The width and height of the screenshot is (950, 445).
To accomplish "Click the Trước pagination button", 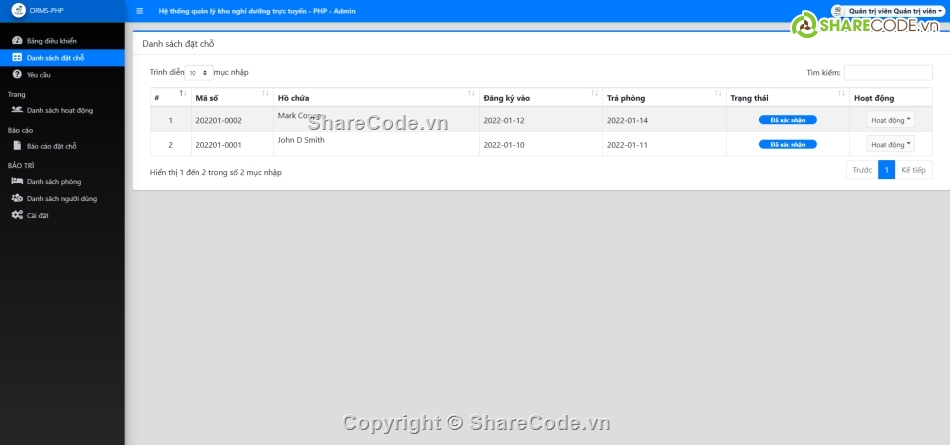I will [x=861, y=170].
